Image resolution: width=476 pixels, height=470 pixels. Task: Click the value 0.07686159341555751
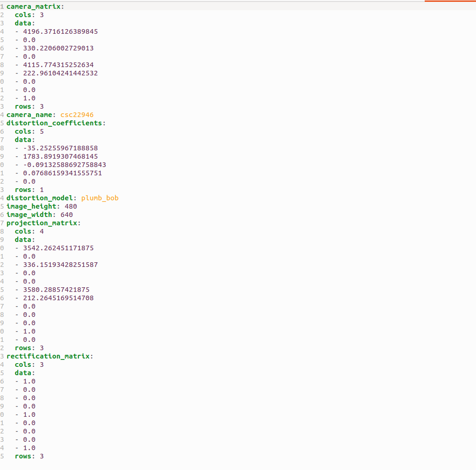(x=62, y=173)
